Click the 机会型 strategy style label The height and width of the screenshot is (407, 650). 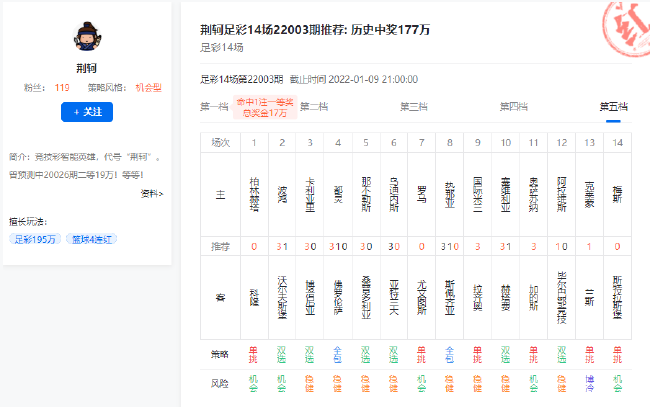(148, 88)
